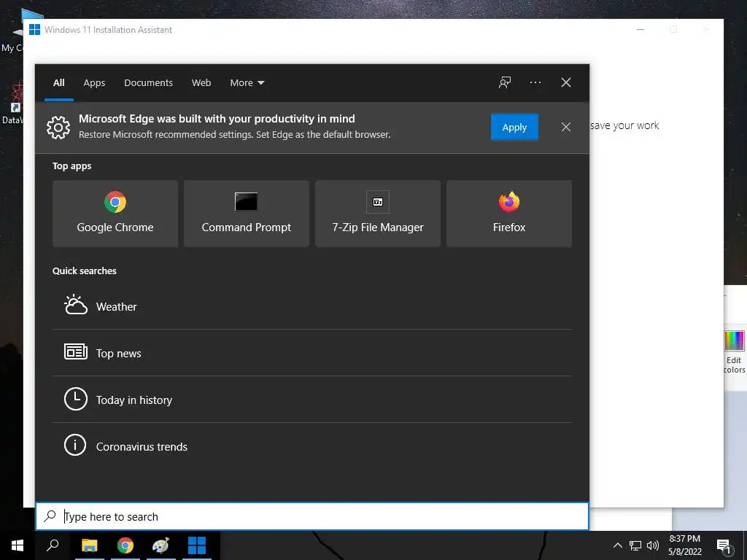Screen dimensions: 747x560
Task: Open the taskbar clock and date
Action: (684, 545)
